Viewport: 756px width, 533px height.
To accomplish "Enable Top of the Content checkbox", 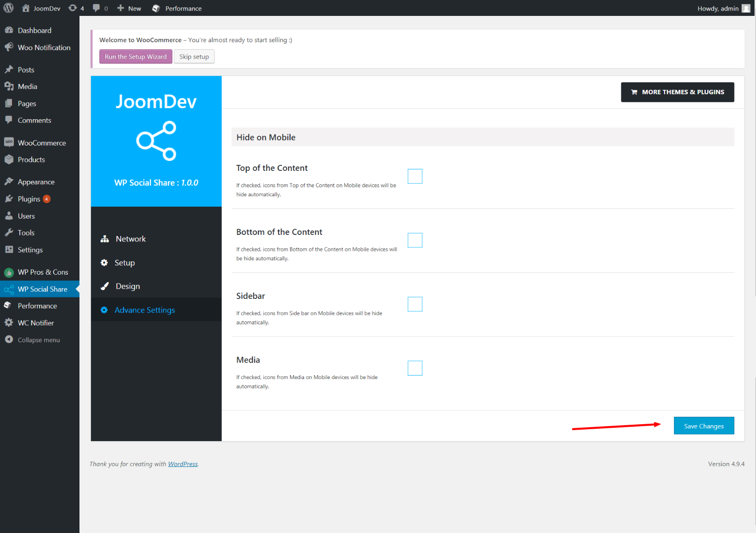I will tap(415, 176).
